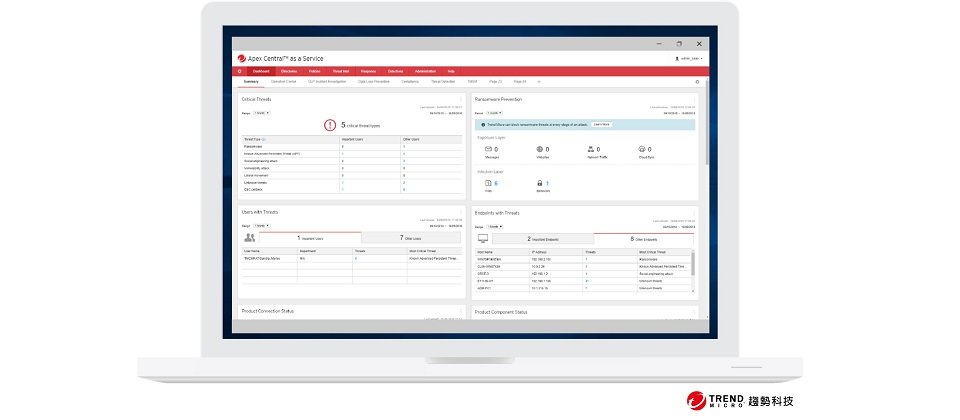Open the Policies menu
The image size is (960, 420).
[x=314, y=71]
